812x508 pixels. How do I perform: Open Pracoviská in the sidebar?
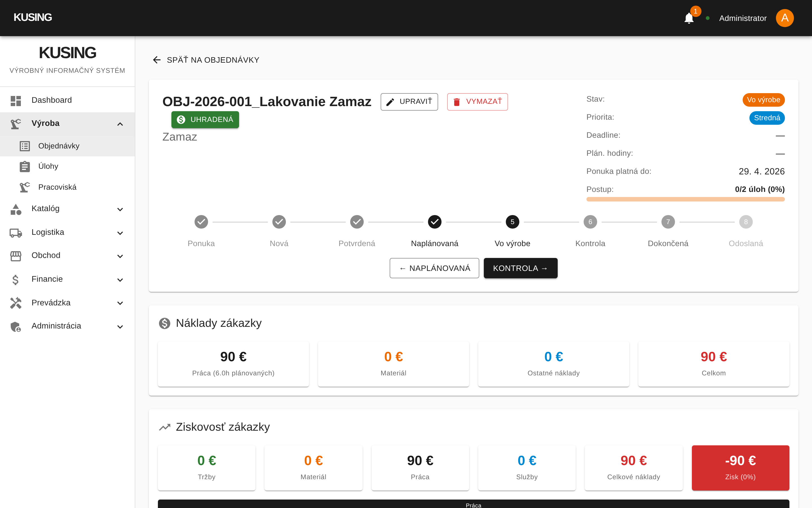[67, 187]
